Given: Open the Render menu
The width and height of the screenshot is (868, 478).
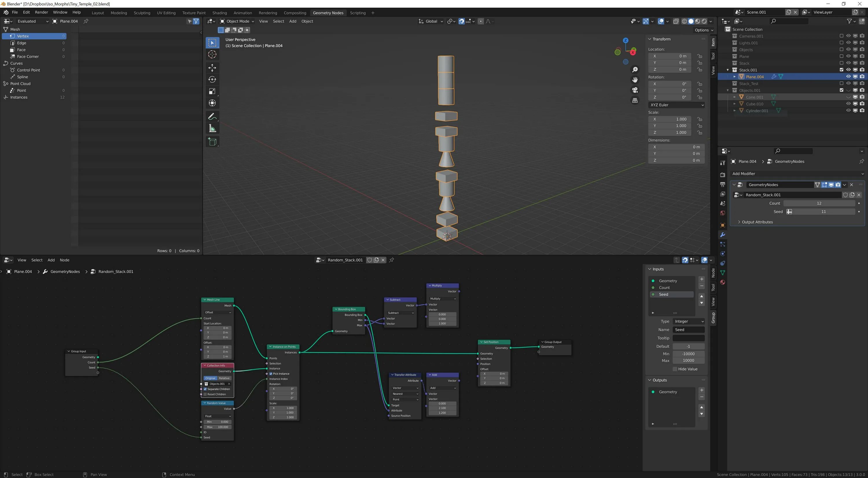Looking at the screenshot, I should click(x=41, y=12).
